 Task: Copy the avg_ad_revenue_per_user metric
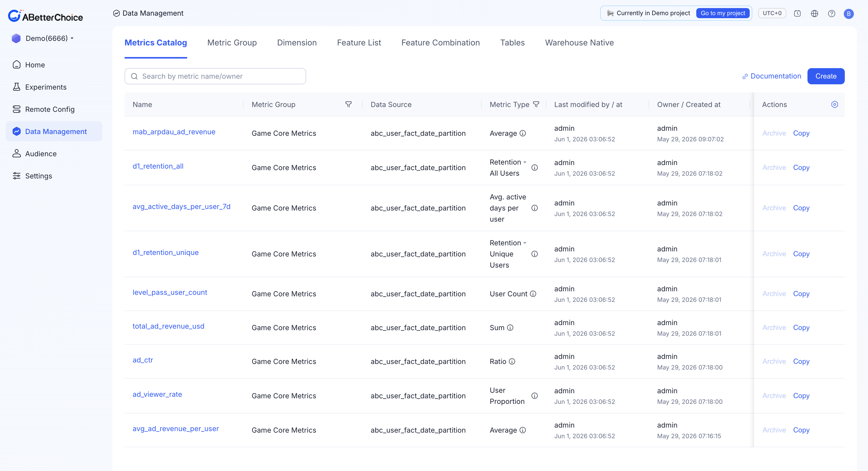[x=801, y=430]
